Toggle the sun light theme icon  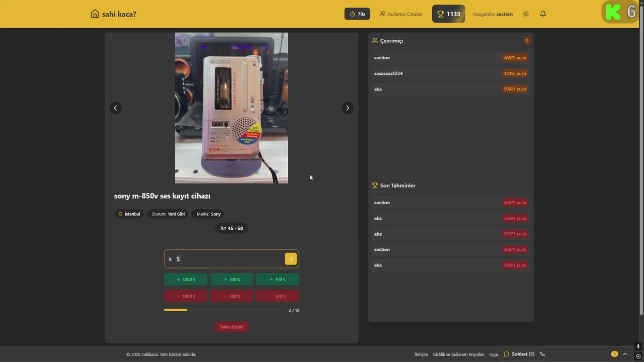526,14
